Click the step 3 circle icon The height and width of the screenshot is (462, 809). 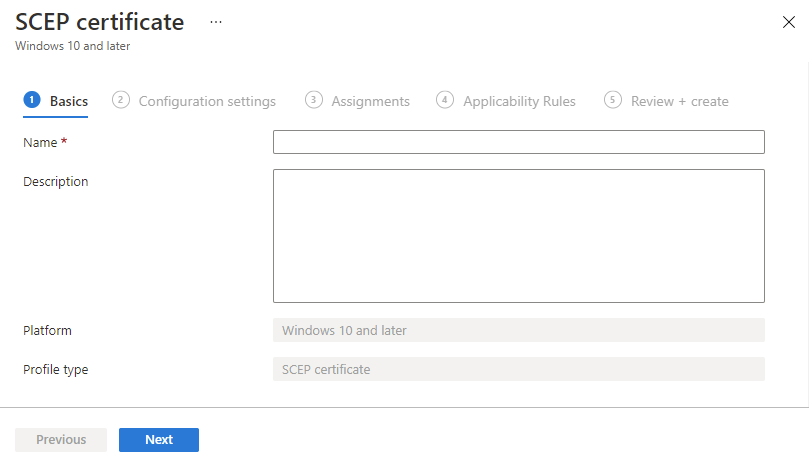[314, 100]
